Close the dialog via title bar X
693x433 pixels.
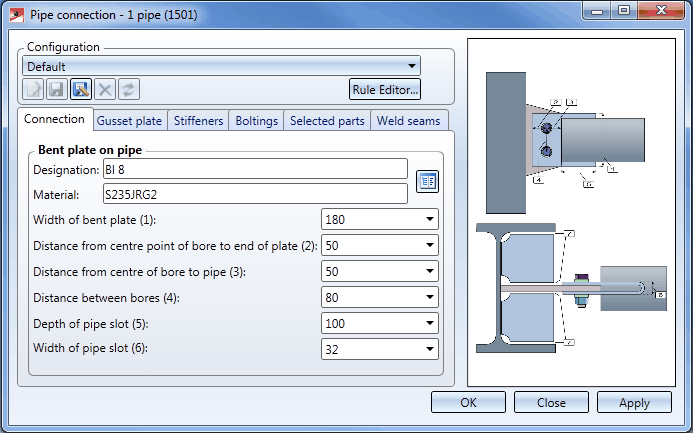[661, 11]
